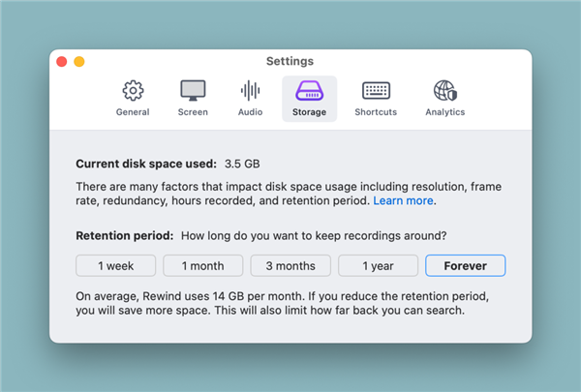
Task: Pick the 1 year retention option
Action: coord(378,265)
